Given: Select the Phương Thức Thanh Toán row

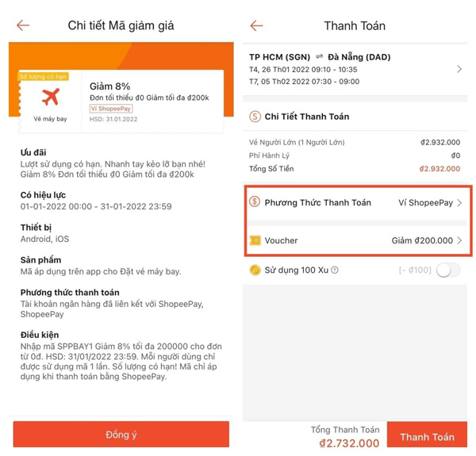Looking at the screenshot, I should click(x=357, y=203).
